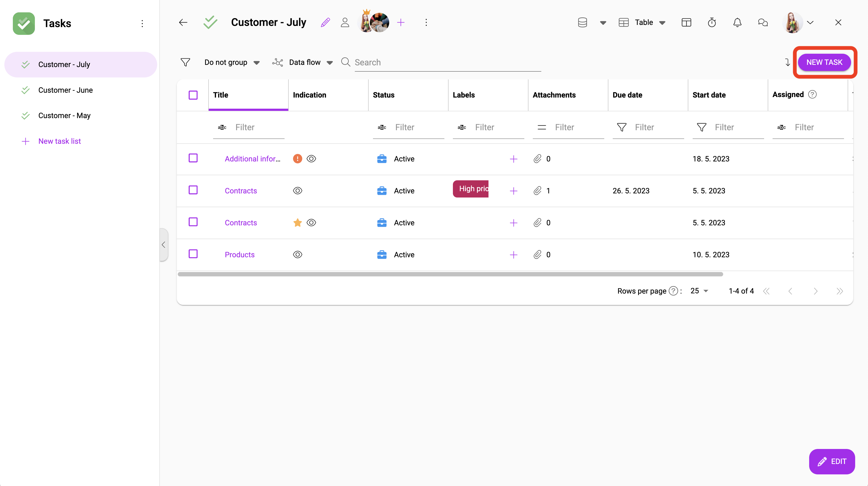
Task: Go back using the left arrow
Action: (x=183, y=23)
